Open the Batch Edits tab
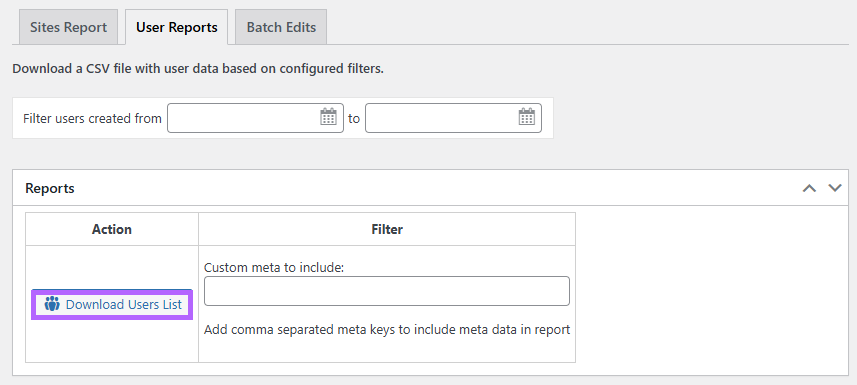857x385 pixels. pyautogui.click(x=281, y=27)
